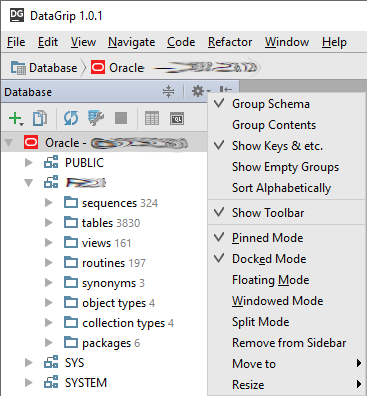Expand the object types folder
The height and width of the screenshot is (396, 367).
click(x=49, y=302)
